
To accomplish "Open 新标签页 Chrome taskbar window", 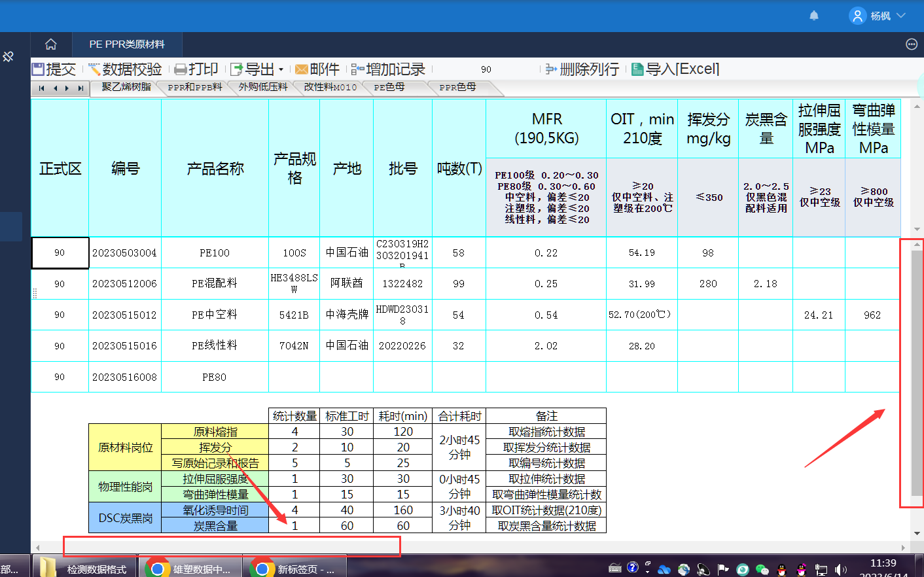I will coord(294,568).
